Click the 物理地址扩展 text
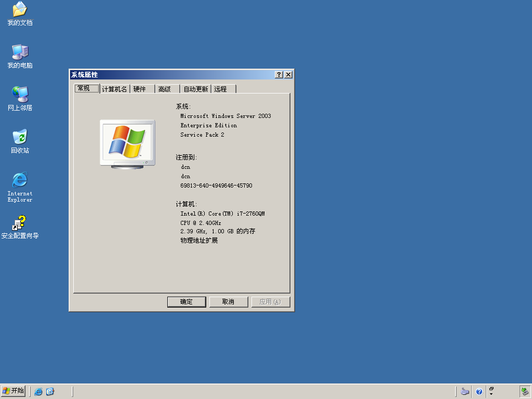Screen dimensions: 532x399 coord(199,241)
